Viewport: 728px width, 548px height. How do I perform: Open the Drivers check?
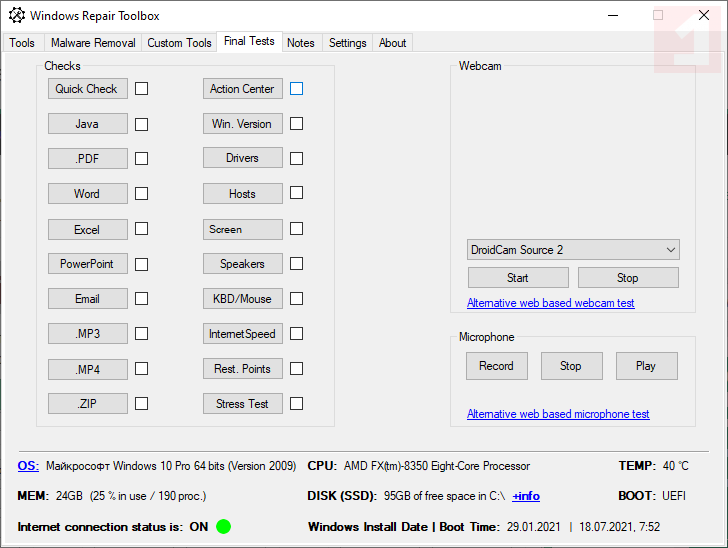coord(243,158)
